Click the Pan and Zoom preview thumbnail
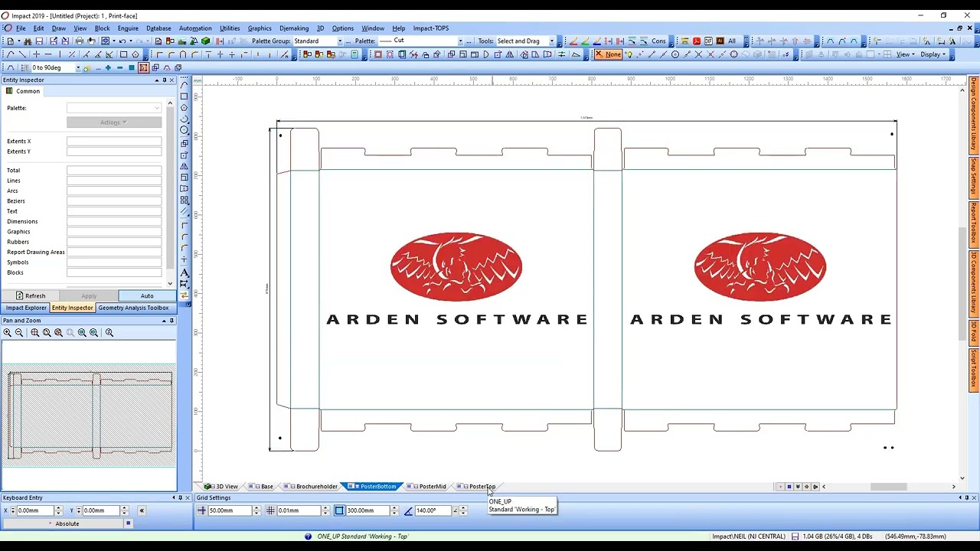The height and width of the screenshot is (551, 980). coord(90,415)
